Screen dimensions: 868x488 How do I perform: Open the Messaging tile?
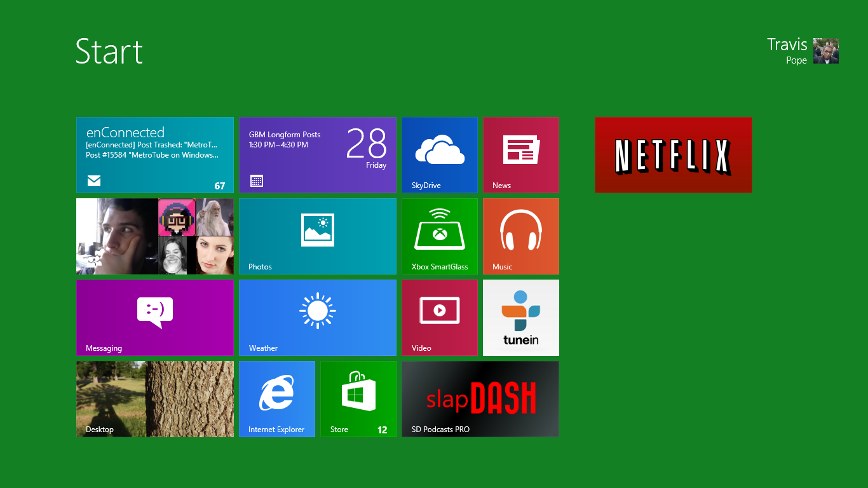[155, 318]
